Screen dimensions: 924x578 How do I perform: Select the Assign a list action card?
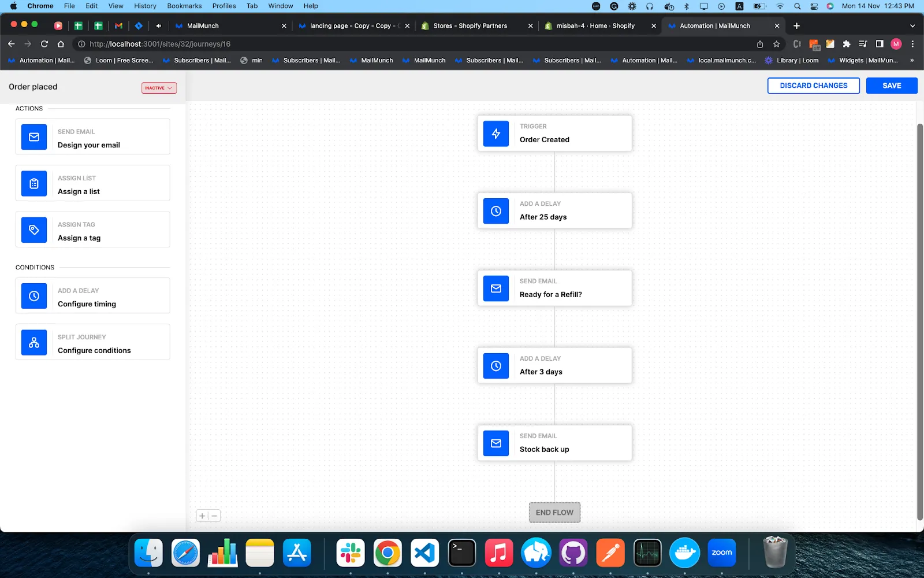[92, 183]
